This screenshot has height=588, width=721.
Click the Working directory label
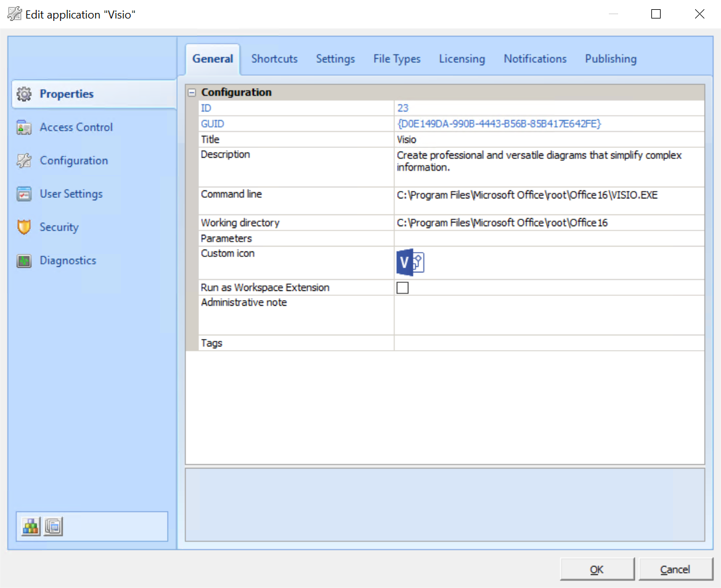tap(240, 223)
